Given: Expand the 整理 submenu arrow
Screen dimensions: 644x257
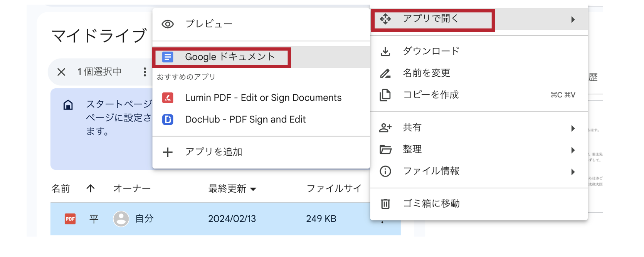Looking at the screenshot, I should [x=573, y=150].
